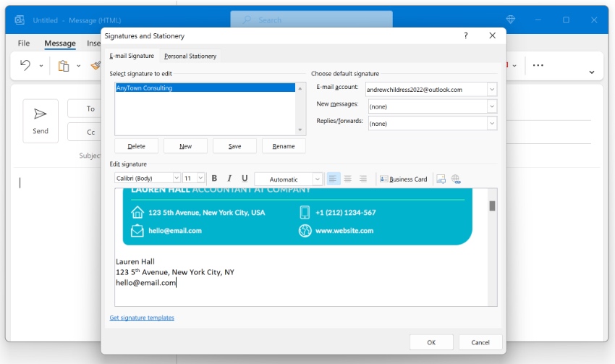Click the Paste clipboard icon in ribbon

(x=64, y=66)
